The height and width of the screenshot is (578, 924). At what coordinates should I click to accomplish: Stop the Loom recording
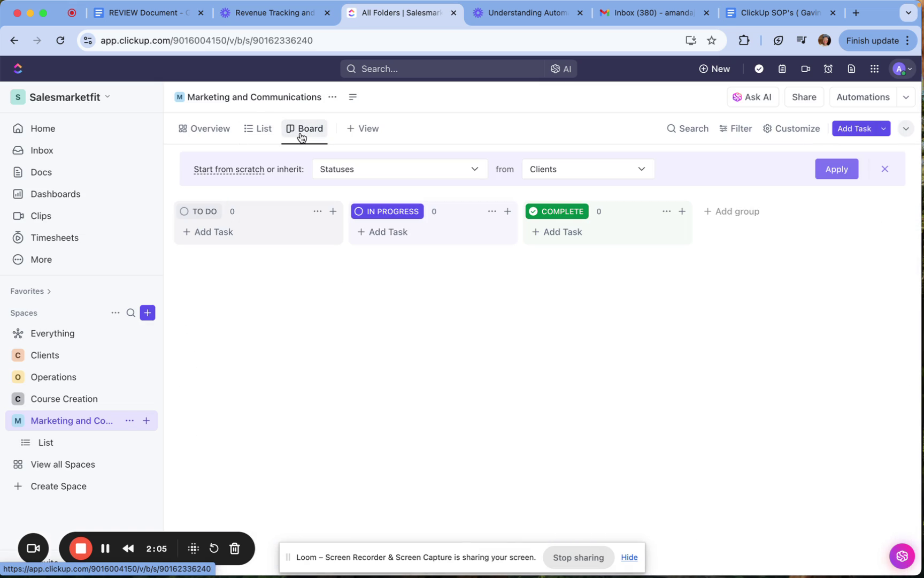tap(81, 549)
